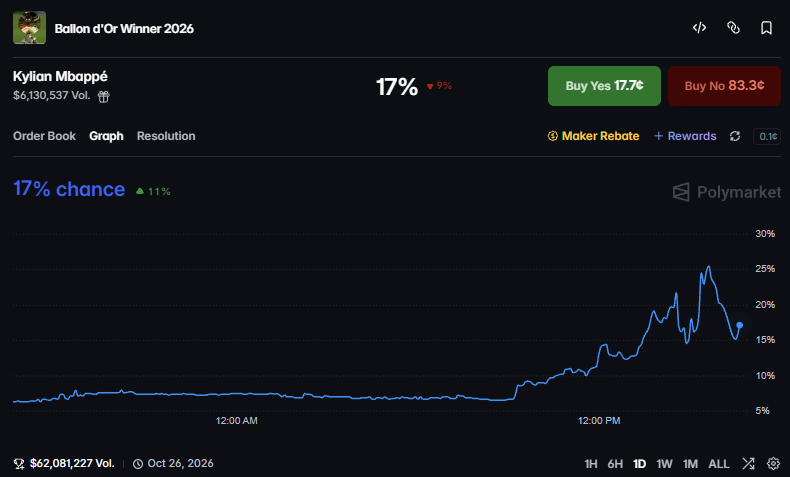Click the 12:00 AM axis label
Viewport: 790px width, 477px height.
pos(236,421)
